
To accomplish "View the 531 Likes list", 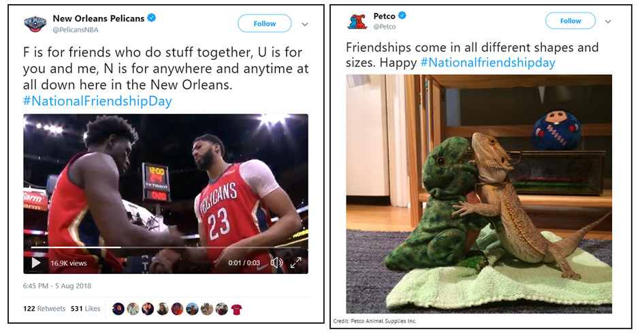I will [85, 309].
